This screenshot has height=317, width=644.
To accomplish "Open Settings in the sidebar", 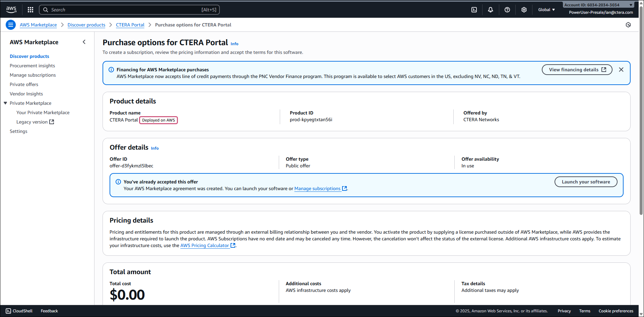I will [18, 131].
